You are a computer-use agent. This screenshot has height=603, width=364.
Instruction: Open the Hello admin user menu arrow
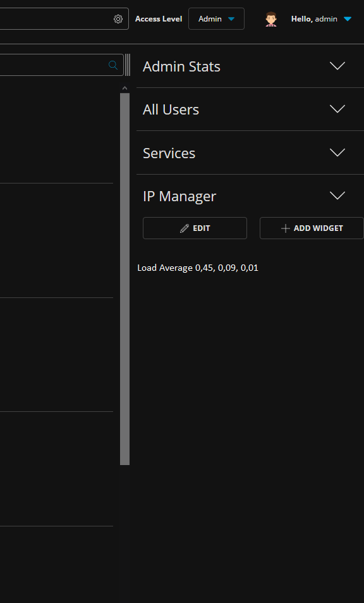(348, 19)
